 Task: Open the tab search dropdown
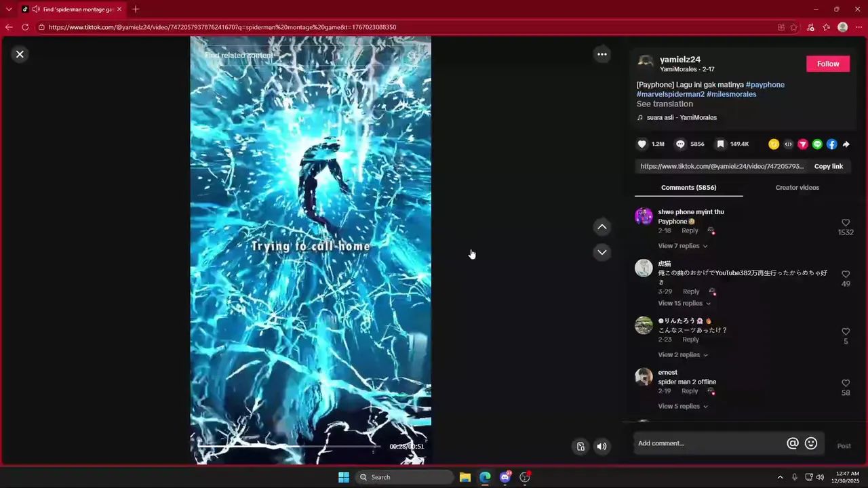click(9, 9)
